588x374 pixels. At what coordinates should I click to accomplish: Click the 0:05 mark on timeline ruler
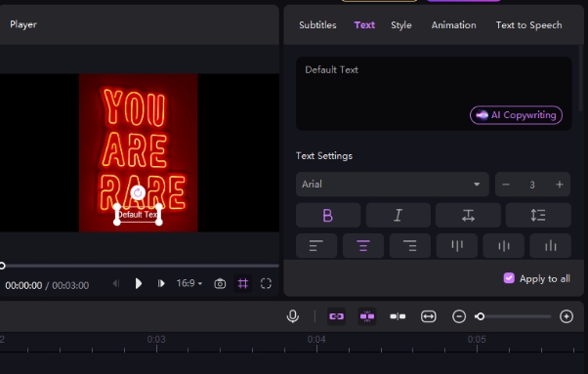click(477, 340)
